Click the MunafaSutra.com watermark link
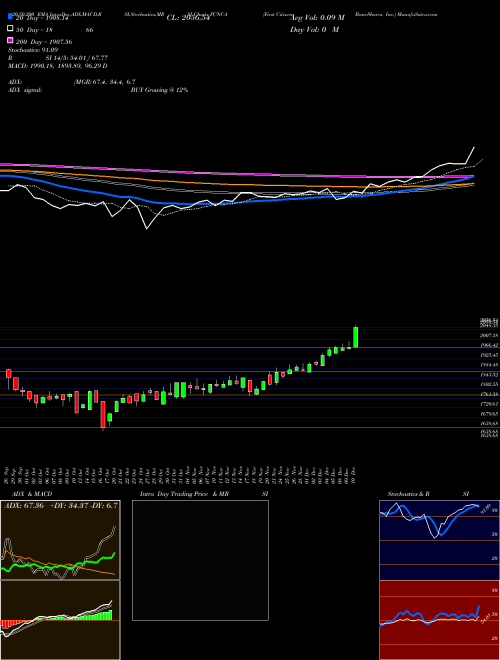500x660 pixels. pos(418,14)
